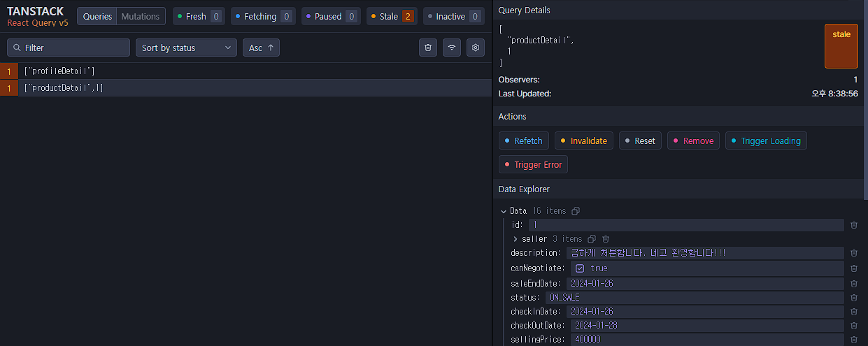Filter queries by Fetching status

click(263, 16)
